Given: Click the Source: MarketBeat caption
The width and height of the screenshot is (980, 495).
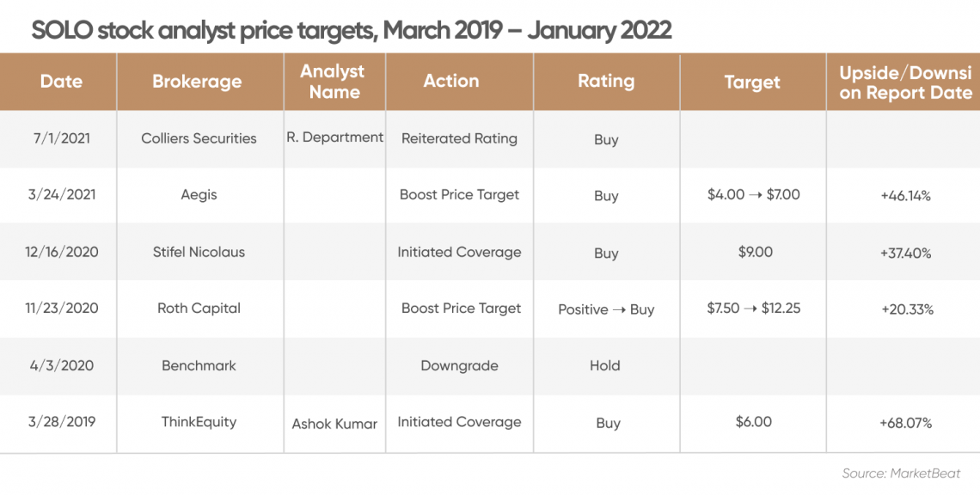Looking at the screenshot, I should [901, 474].
